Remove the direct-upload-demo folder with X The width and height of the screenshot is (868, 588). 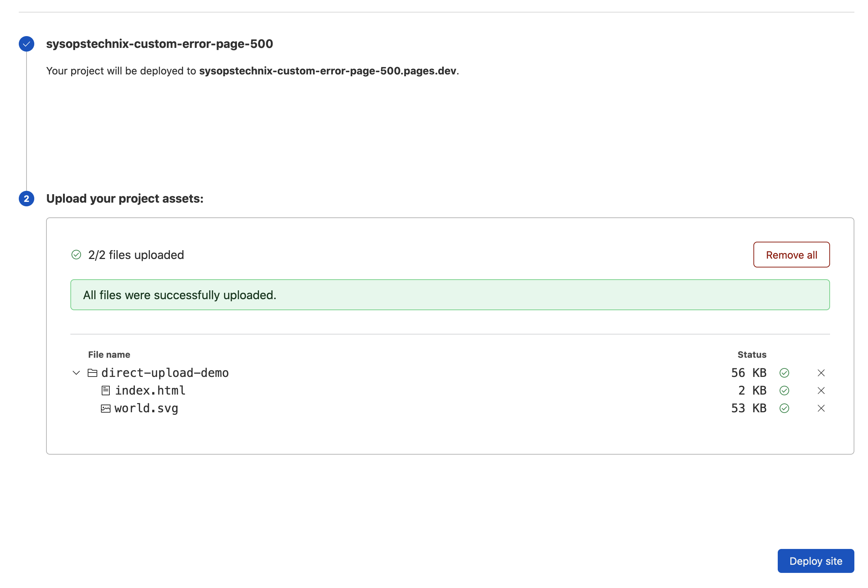[x=821, y=373]
